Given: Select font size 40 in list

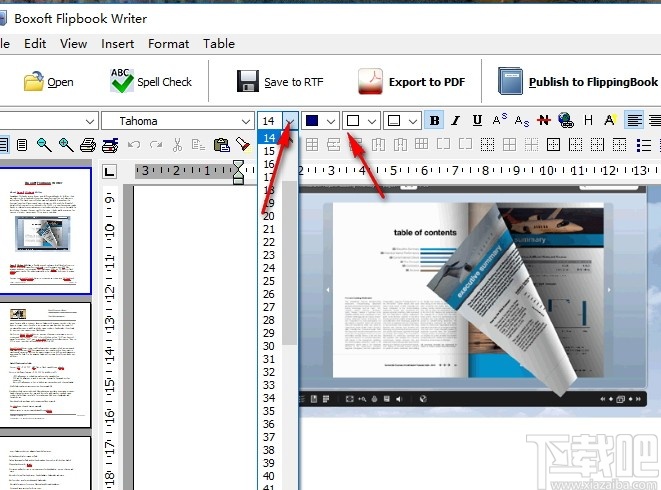Looking at the screenshot, I should pyautogui.click(x=270, y=476).
